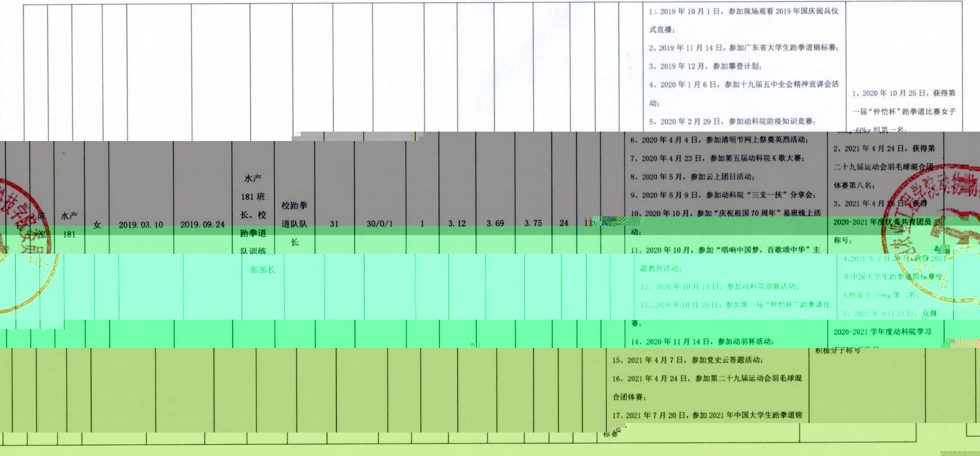
Task: Select the gender cell '女'
Action: coord(97,224)
